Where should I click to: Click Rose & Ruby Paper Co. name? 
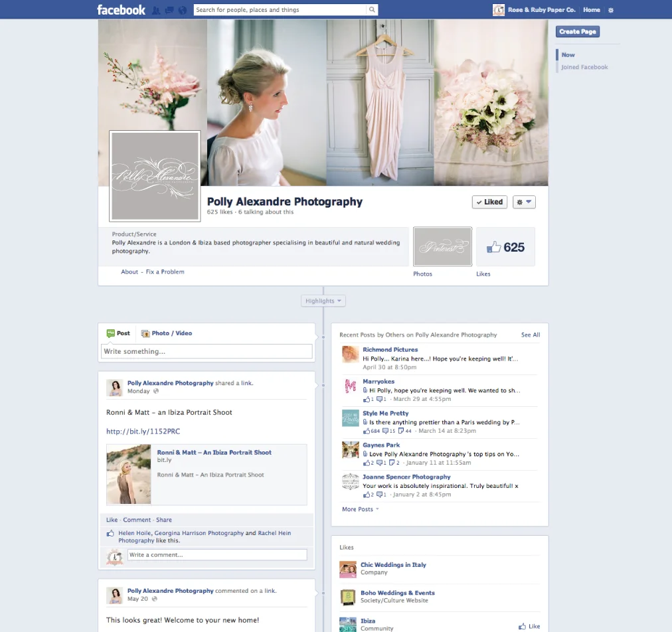pyautogui.click(x=541, y=10)
